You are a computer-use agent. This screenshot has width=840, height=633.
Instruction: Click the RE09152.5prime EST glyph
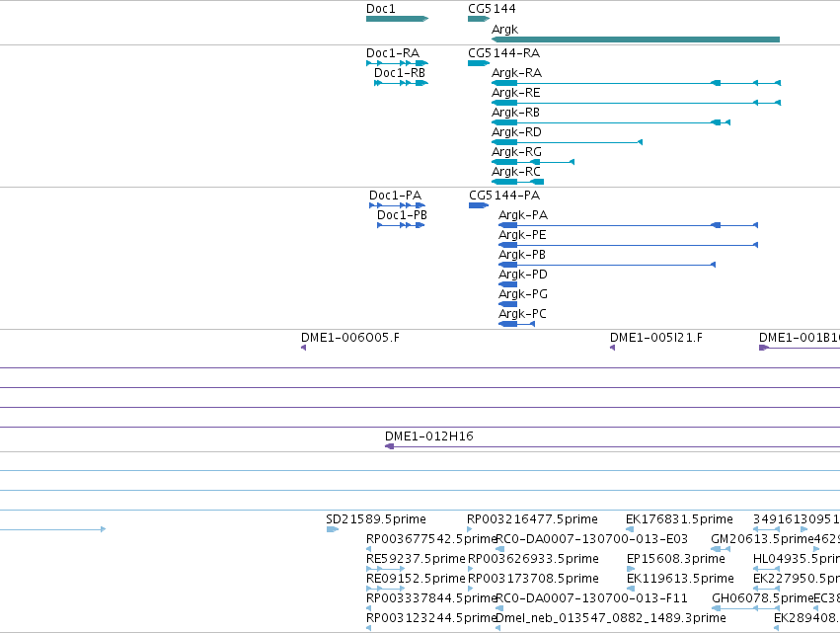(385, 589)
